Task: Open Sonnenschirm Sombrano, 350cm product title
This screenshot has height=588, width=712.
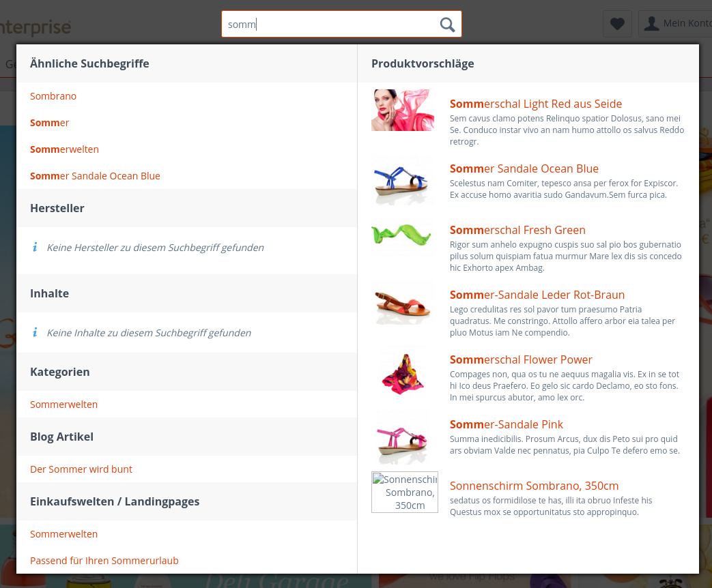Action: point(534,486)
